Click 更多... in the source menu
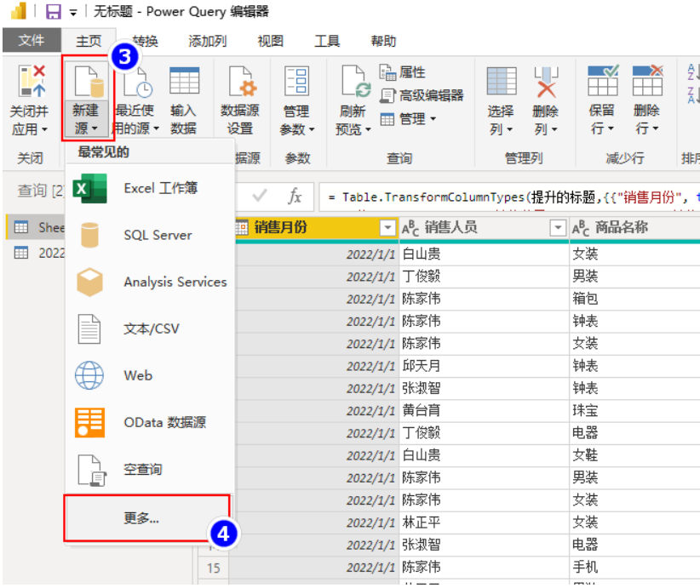 [x=147, y=518]
